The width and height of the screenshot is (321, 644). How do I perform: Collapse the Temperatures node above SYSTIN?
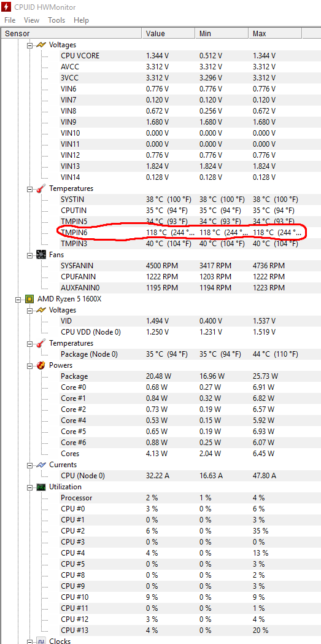[29, 189]
